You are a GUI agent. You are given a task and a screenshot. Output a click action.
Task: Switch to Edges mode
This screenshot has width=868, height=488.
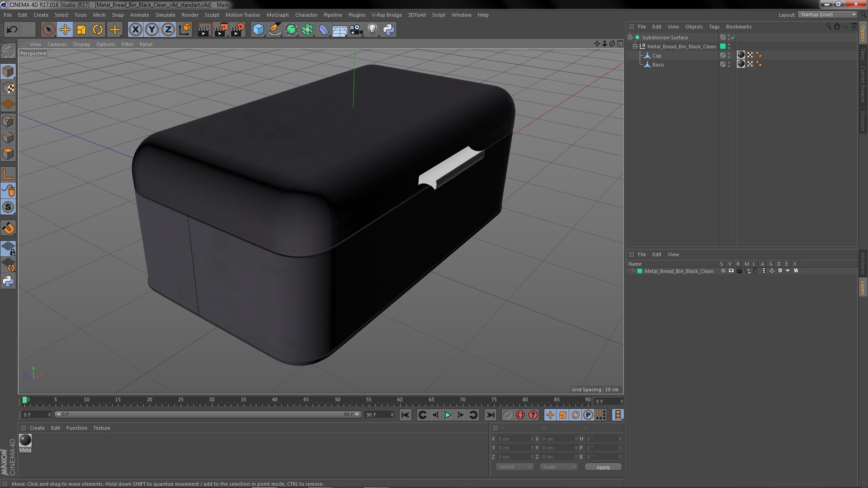[8, 137]
